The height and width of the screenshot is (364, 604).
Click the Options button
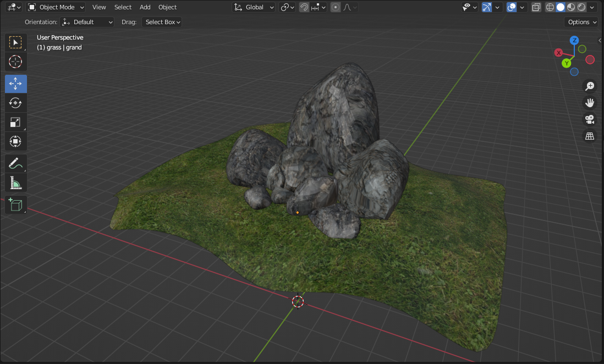coord(581,22)
